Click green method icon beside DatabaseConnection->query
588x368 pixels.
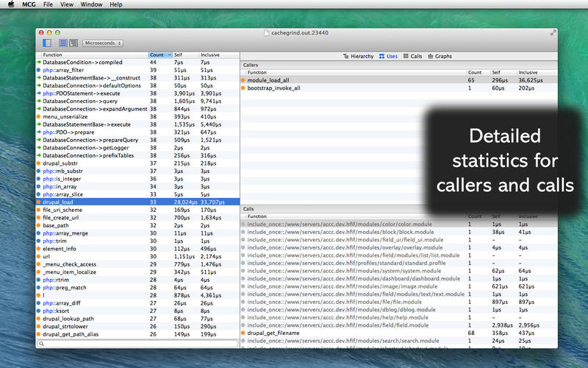[x=38, y=101]
